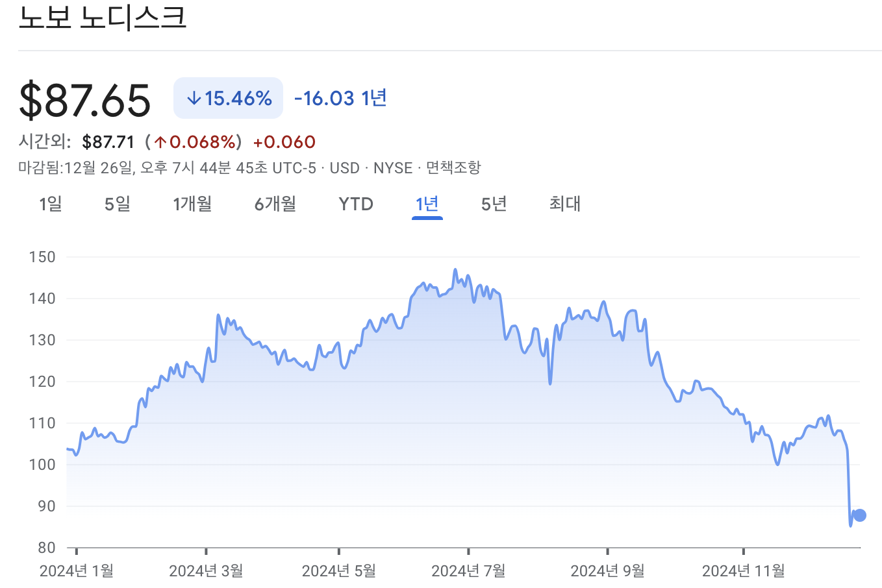
Task: Show the 최대 (maximum) chart range
Action: pos(563,204)
